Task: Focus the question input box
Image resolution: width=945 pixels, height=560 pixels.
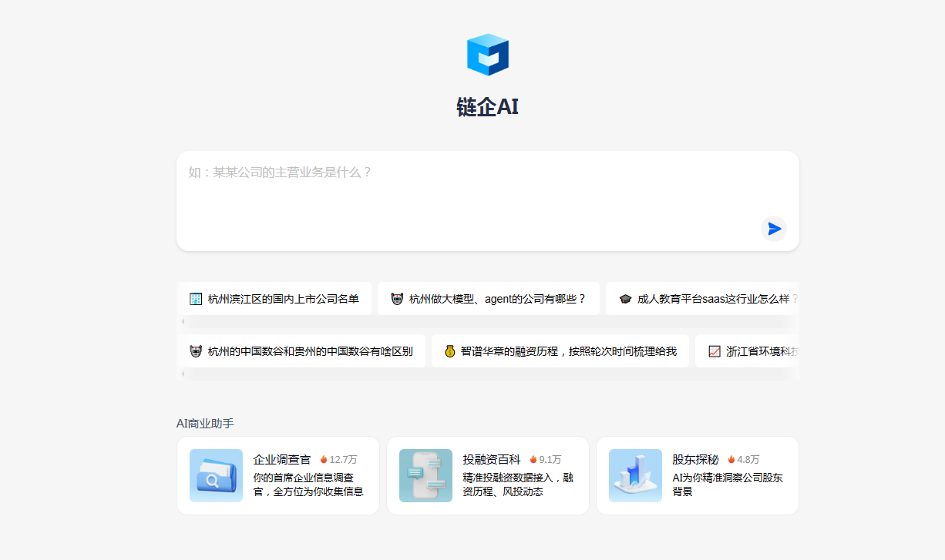Action: (x=488, y=201)
